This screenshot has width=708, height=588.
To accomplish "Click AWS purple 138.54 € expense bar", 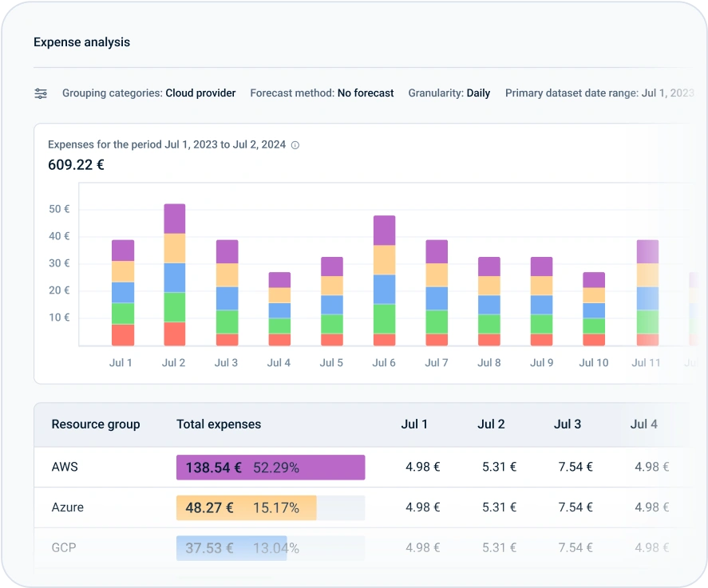I will [x=271, y=468].
